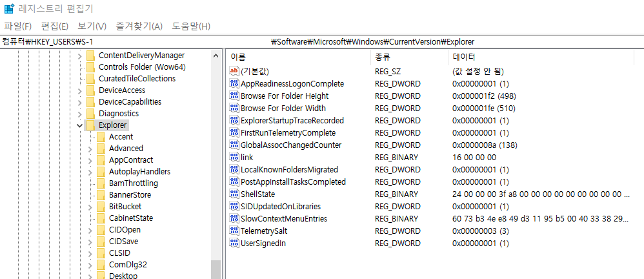This screenshot has height=279, width=644.
Task: Click the Registry Editor title bar icon
Action: (9, 8)
